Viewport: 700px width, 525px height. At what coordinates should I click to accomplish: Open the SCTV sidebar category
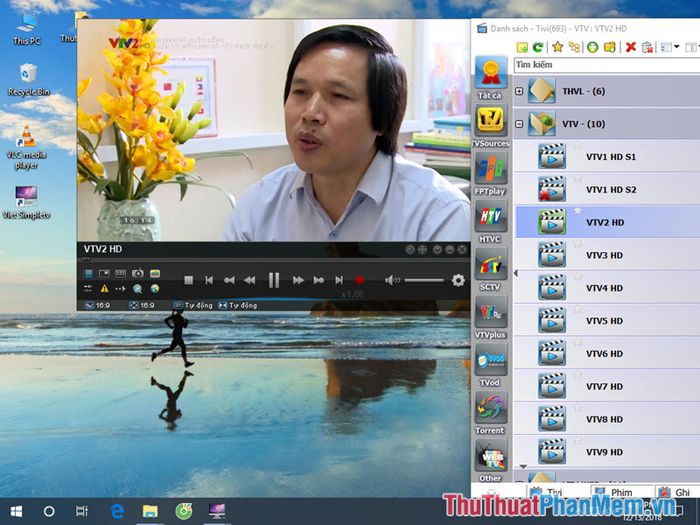490,269
